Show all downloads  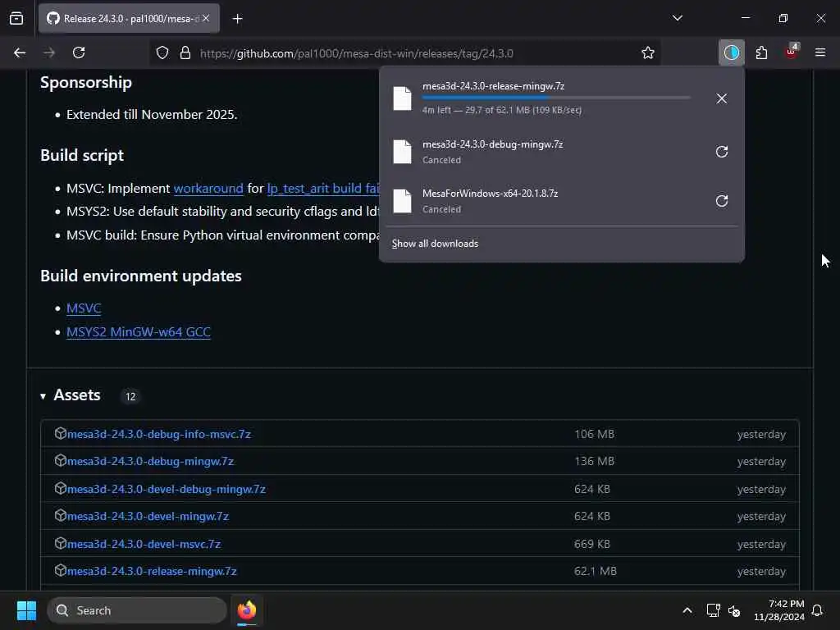click(435, 244)
